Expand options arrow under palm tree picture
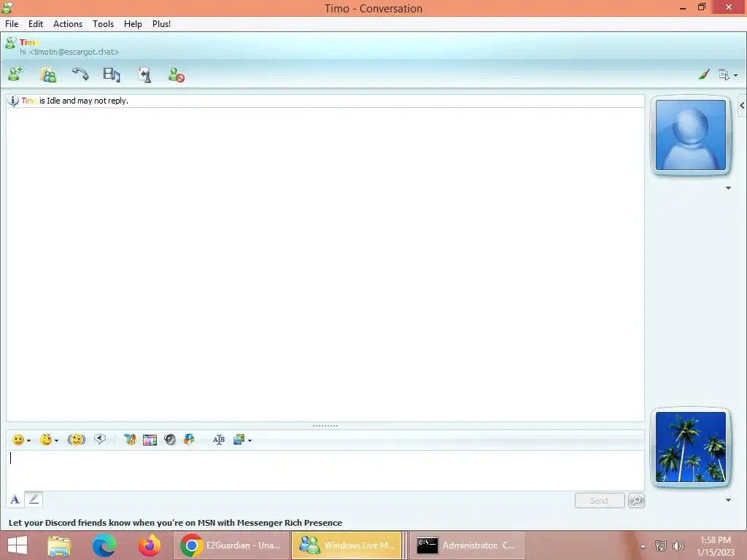The width and height of the screenshot is (747, 560). [x=728, y=500]
